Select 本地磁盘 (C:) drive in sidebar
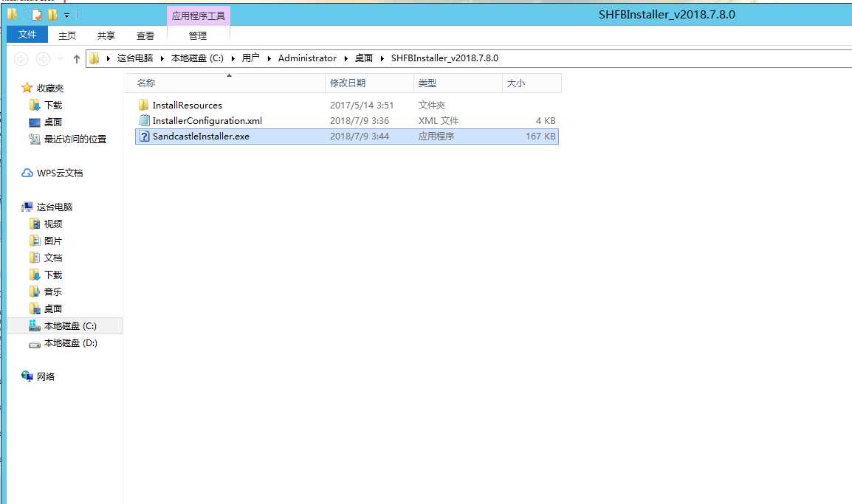852x504 pixels. tap(65, 326)
